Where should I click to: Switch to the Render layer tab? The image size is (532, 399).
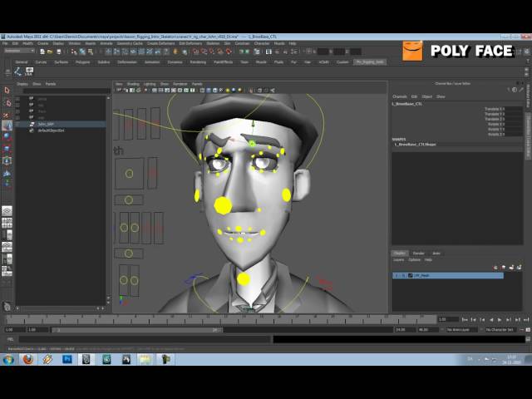[418, 253]
